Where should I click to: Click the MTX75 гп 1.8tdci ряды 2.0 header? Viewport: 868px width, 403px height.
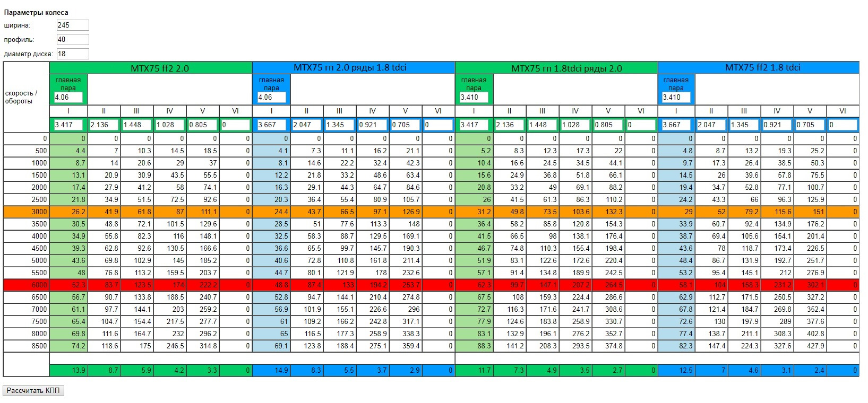pyautogui.click(x=556, y=68)
